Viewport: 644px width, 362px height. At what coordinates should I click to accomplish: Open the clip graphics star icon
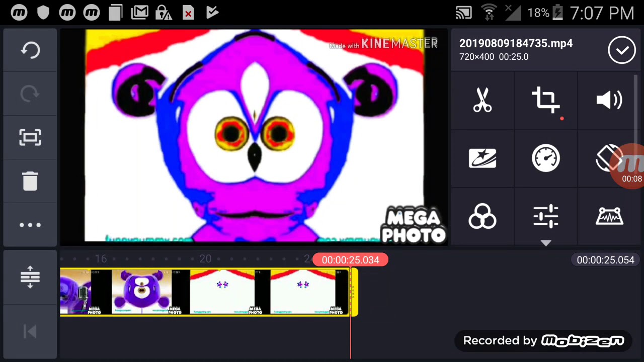(482, 159)
